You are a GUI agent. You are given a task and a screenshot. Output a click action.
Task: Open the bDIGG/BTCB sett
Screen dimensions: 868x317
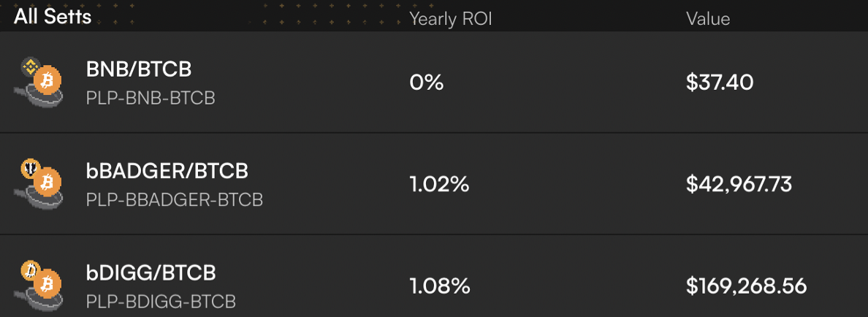point(434,276)
